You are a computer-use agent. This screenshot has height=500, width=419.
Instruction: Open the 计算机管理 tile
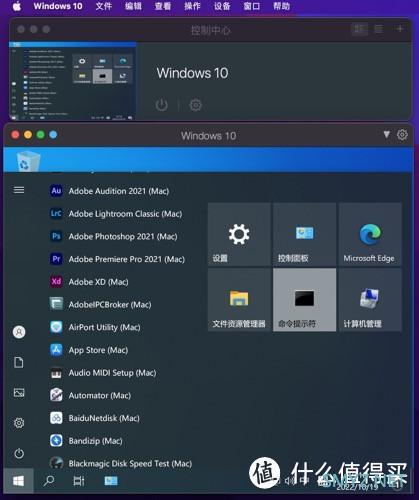[370, 300]
